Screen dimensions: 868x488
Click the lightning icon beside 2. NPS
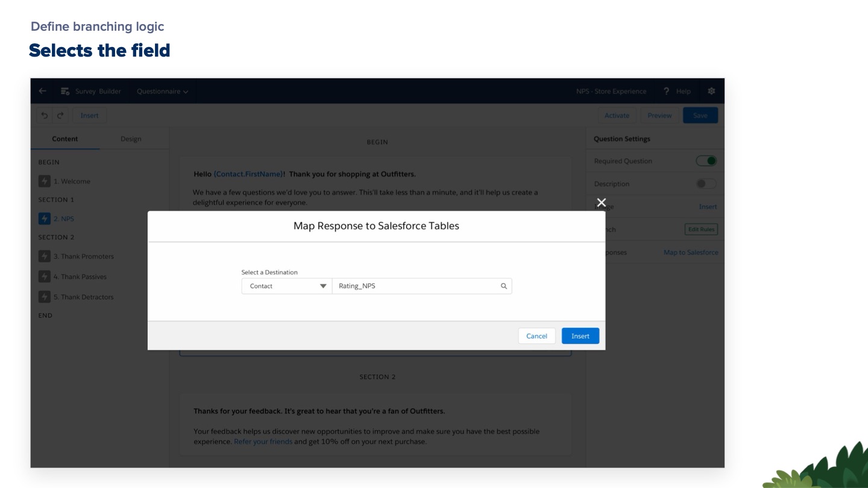(44, 219)
